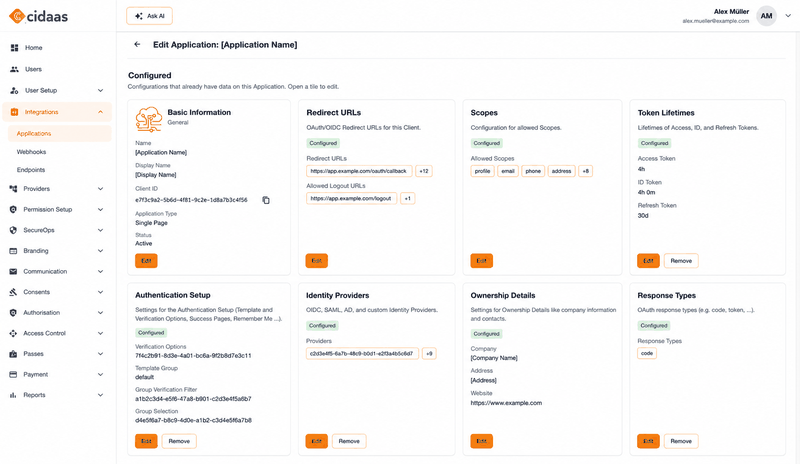Open Home from its sidebar icon
The height and width of the screenshot is (464, 800).
(x=14, y=47)
